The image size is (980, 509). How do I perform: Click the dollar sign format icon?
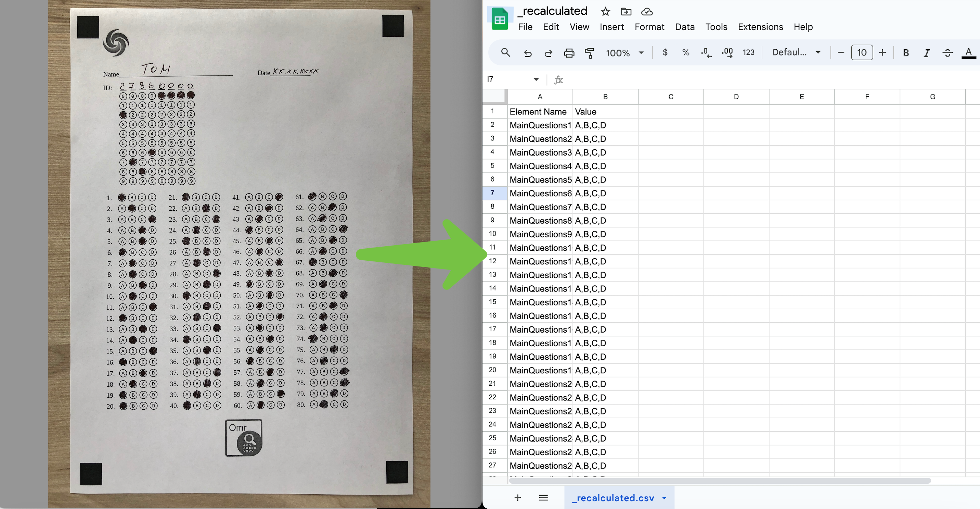665,52
